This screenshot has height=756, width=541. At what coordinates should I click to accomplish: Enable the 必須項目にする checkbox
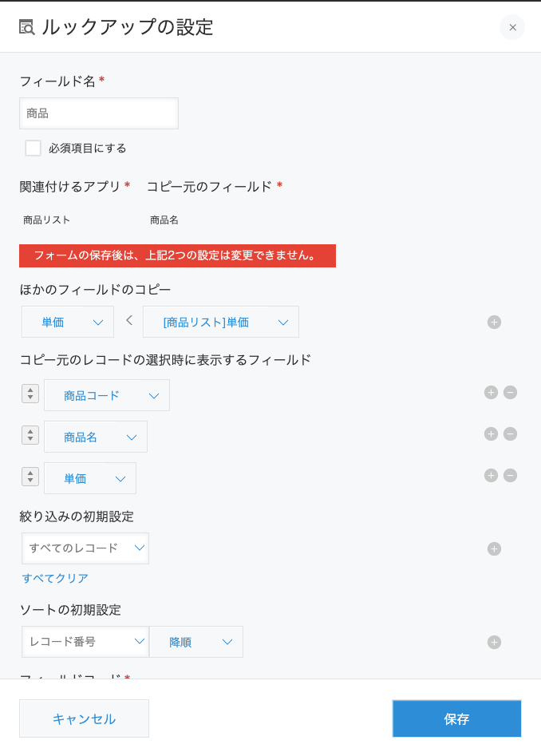(x=33, y=148)
